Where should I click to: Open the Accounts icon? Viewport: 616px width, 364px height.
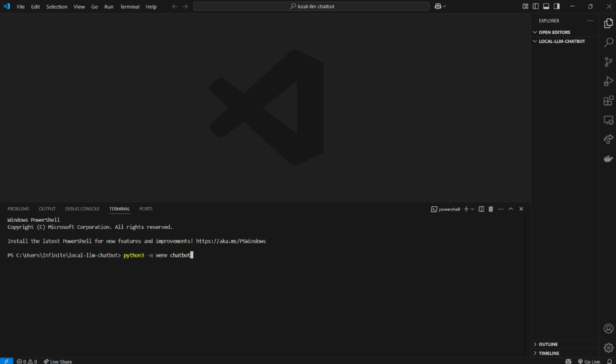pyautogui.click(x=608, y=329)
